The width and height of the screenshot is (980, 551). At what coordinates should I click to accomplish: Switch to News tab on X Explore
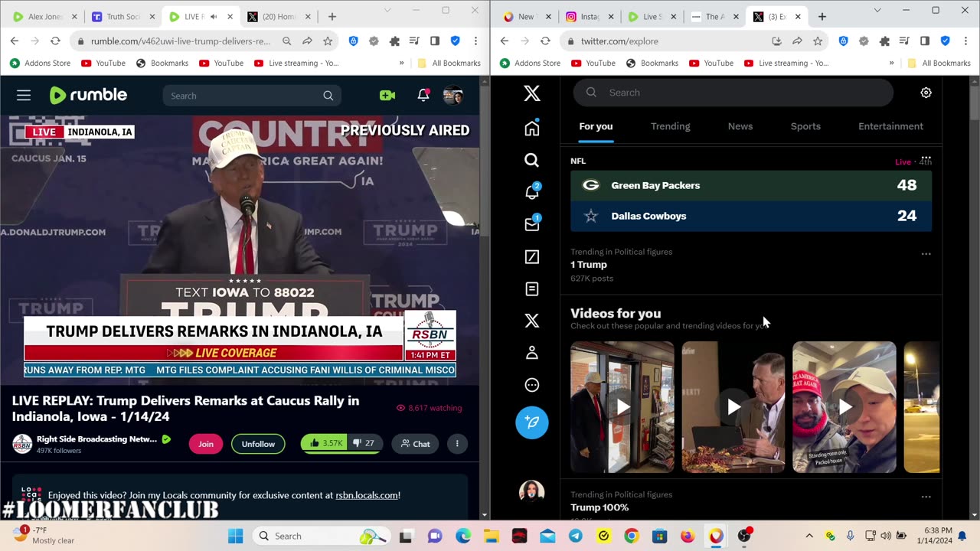pos(740,126)
